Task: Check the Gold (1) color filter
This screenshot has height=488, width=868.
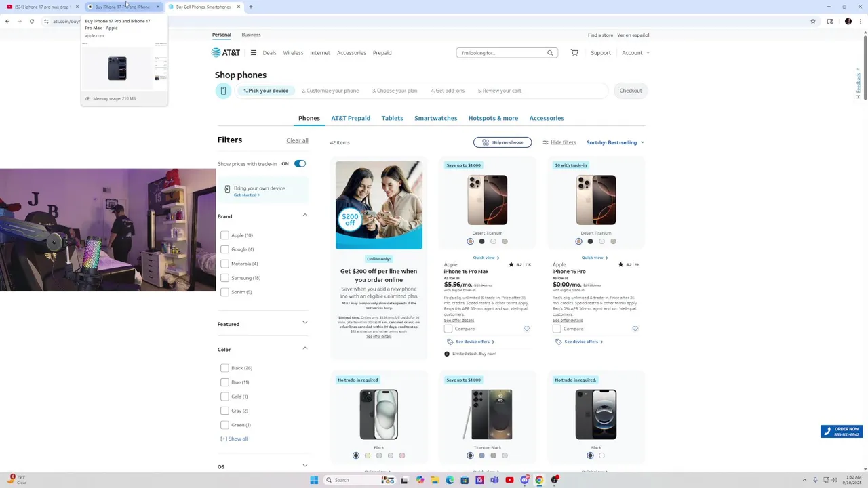Action: (x=224, y=396)
